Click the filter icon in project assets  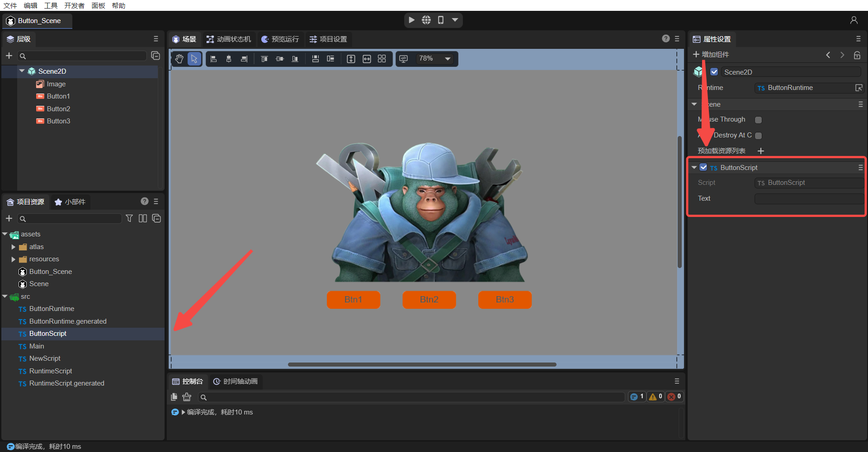129,219
